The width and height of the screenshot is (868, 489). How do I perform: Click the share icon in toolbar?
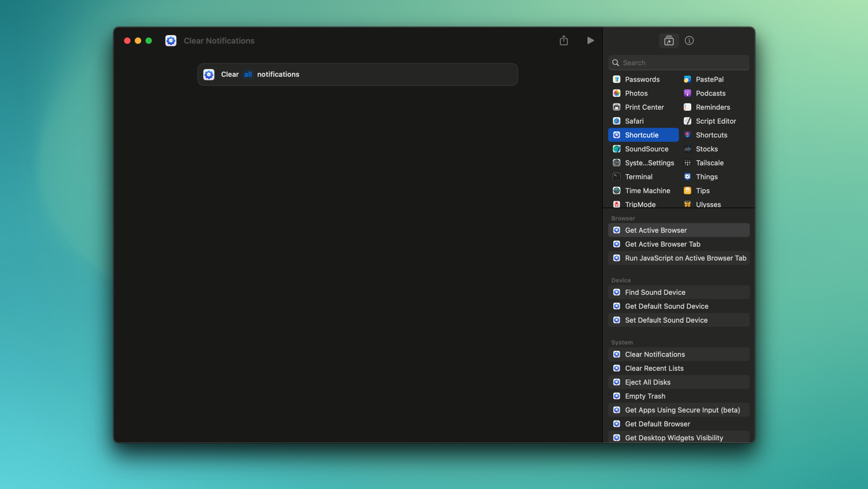coord(564,40)
